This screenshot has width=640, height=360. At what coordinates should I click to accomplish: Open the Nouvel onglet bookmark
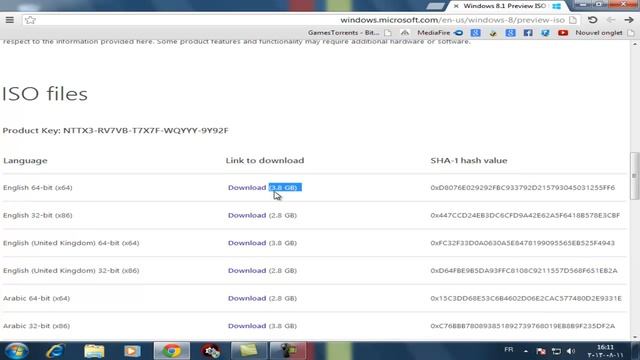click(x=605, y=33)
